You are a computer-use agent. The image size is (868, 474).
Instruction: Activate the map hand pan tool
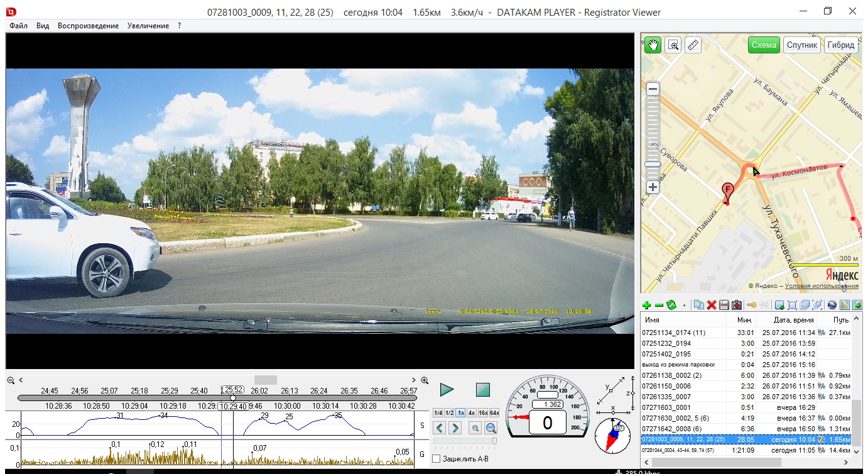[653, 45]
